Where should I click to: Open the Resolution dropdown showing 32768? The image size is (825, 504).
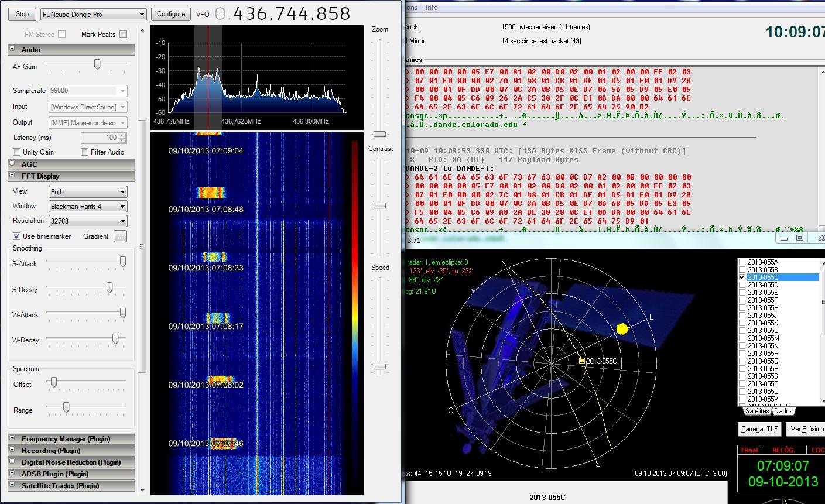click(88, 221)
